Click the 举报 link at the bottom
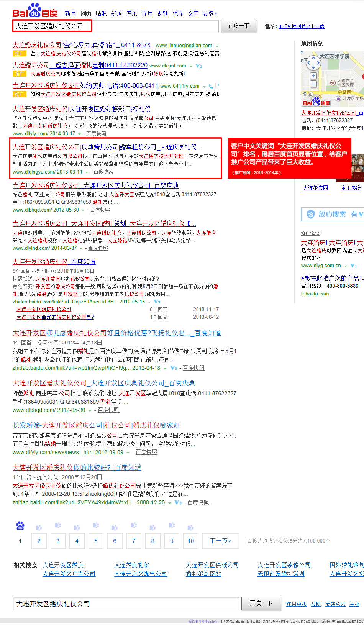 click(354, 604)
